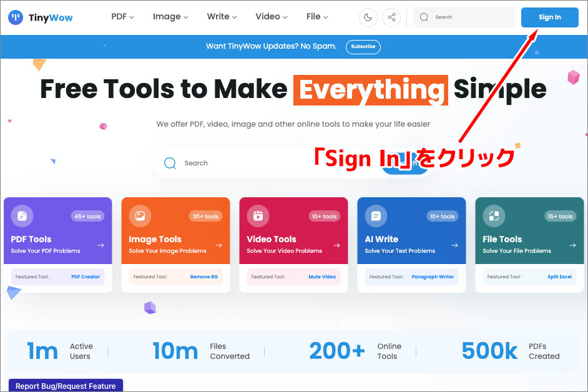This screenshot has width=588, height=392.
Task: Select the Image Tools picture icon
Action: [140, 216]
